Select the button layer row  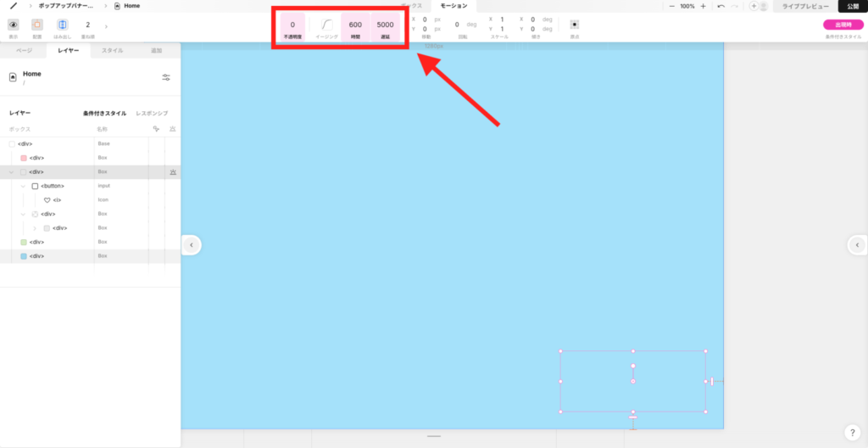click(x=90, y=187)
